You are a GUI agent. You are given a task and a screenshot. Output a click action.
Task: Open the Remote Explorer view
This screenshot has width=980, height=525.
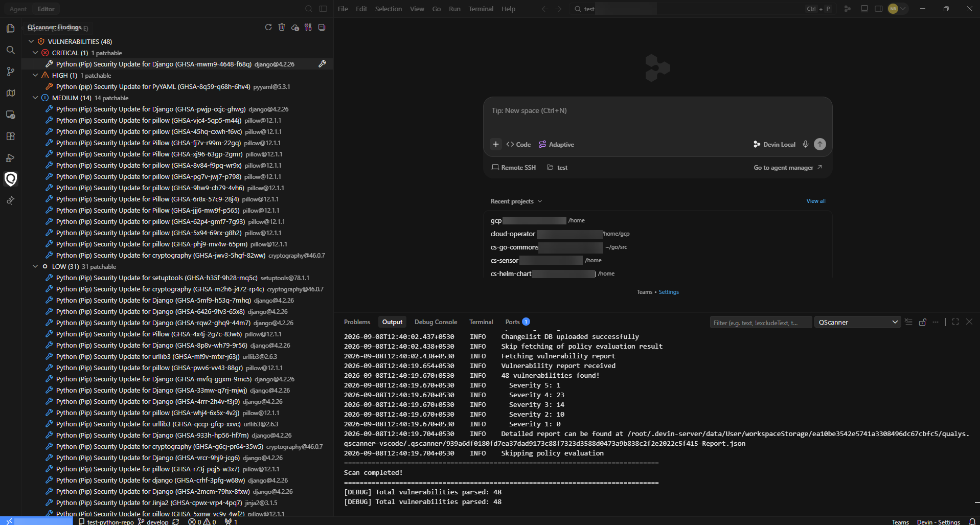click(10, 115)
